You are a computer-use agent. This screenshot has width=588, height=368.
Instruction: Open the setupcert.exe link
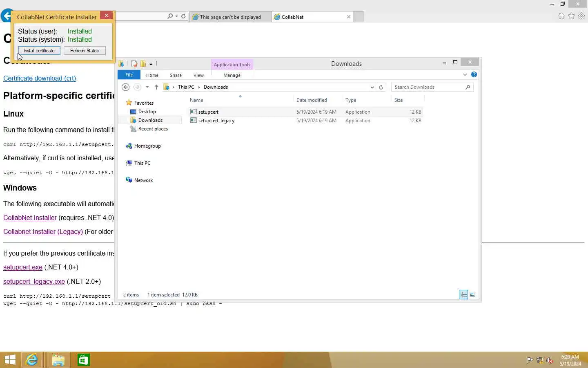23,267
